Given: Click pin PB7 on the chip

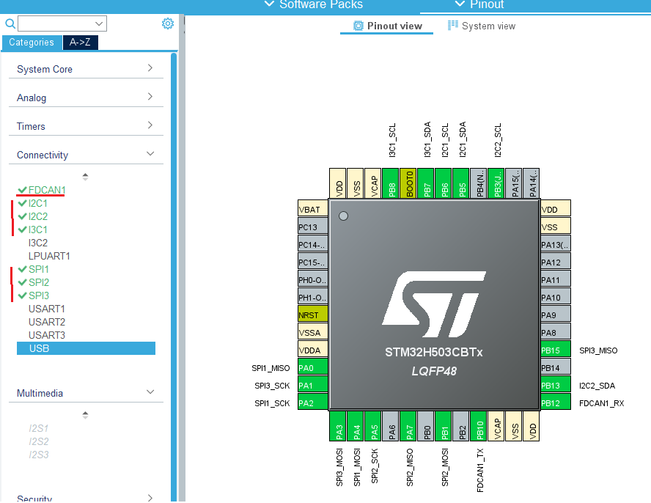Looking at the screenshot, I should coord(426,183).
